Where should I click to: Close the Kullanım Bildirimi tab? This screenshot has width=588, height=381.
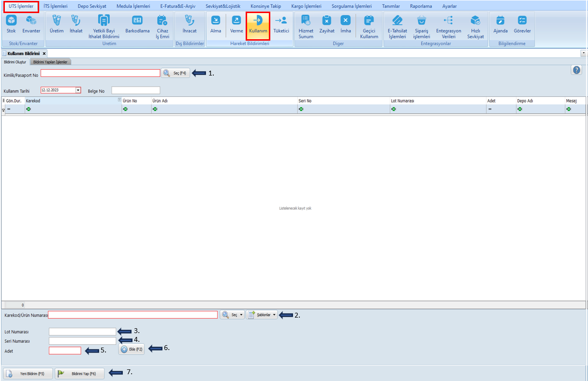[x=44, y=53]
